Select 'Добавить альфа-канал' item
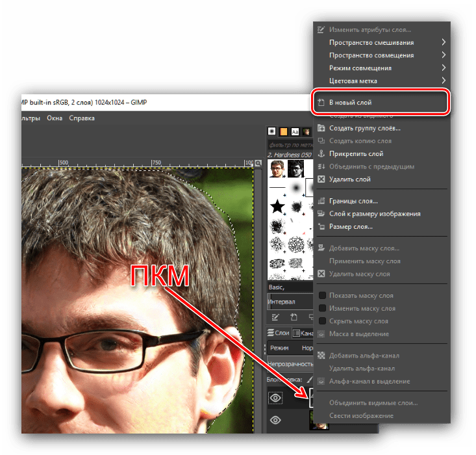Image resolution: width=476 pixels, height=455 pixels. [381, 356]
